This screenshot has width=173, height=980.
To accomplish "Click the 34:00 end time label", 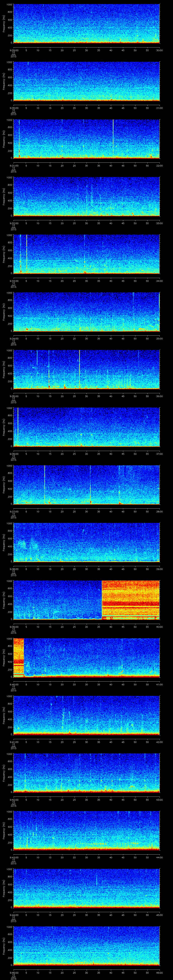I will 160,281.
